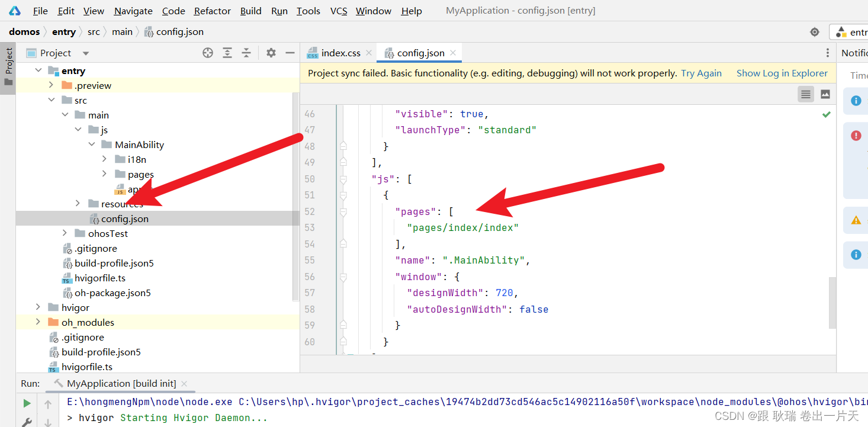Open the VCS menu

coord(339,11)
